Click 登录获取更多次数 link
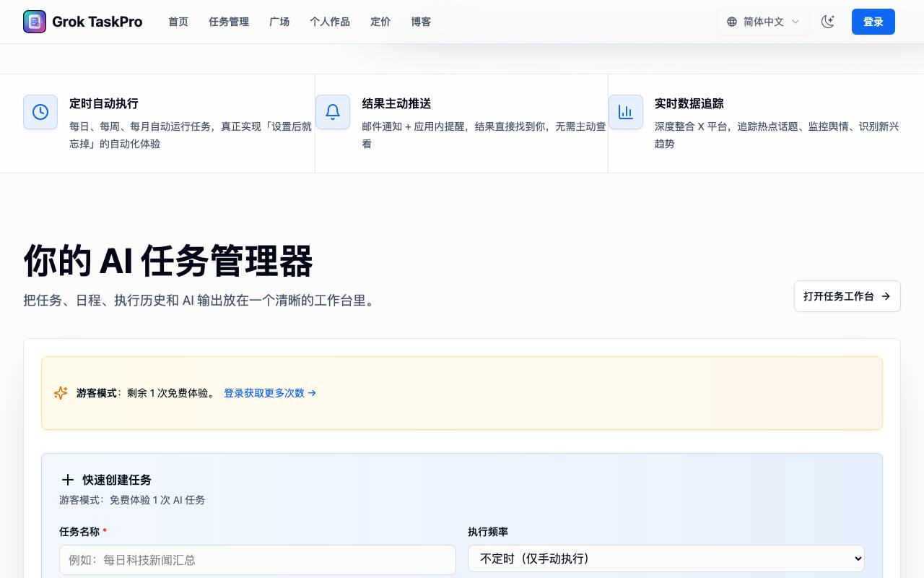This screenshot has width=924, height=578. click(x=270, y=393)
